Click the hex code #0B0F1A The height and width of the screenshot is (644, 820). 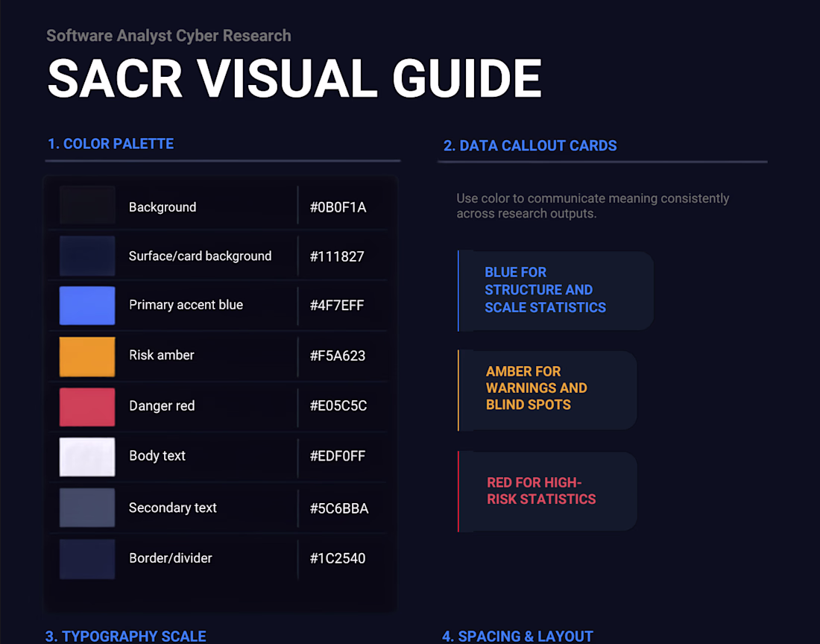338,207
